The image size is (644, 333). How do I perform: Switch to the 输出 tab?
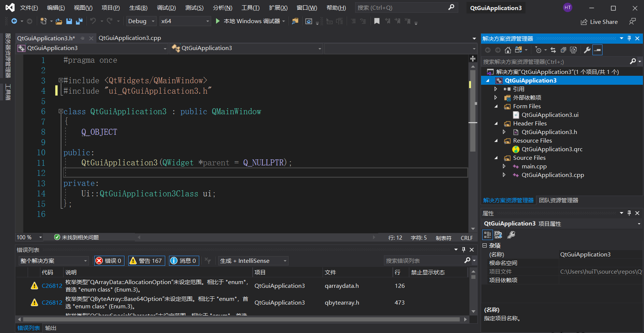pyautogui.click(x=51, y=328)
